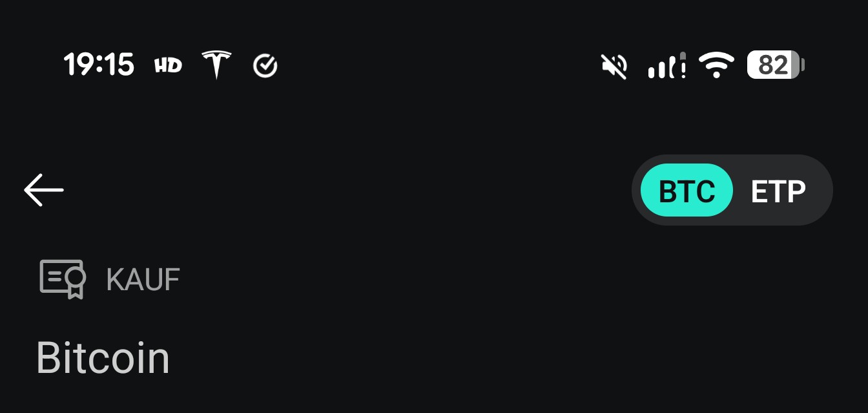Tap the Tesla logo in status bar
This screenshot has height=413, width=868.
point(216,65)
